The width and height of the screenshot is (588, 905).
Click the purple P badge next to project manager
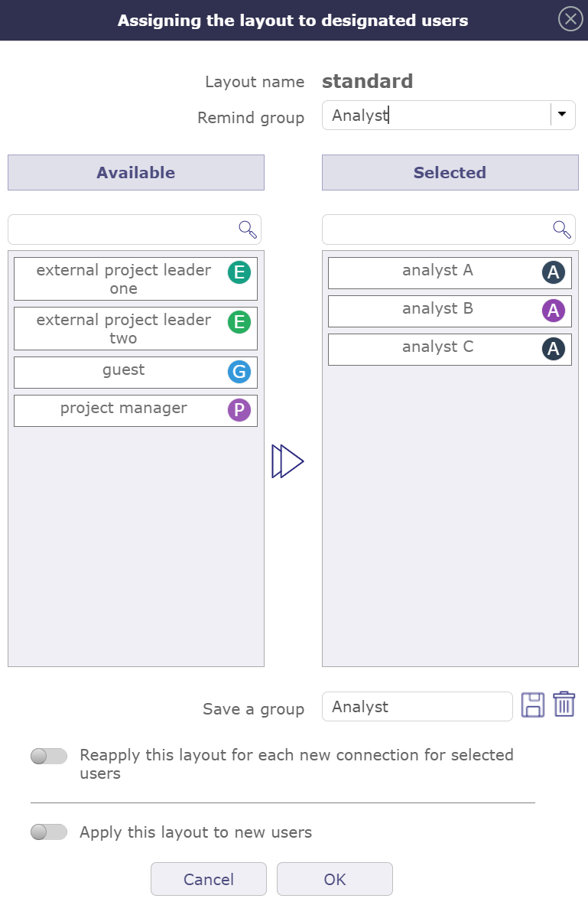pyautogui.click(x=239, y=410)
